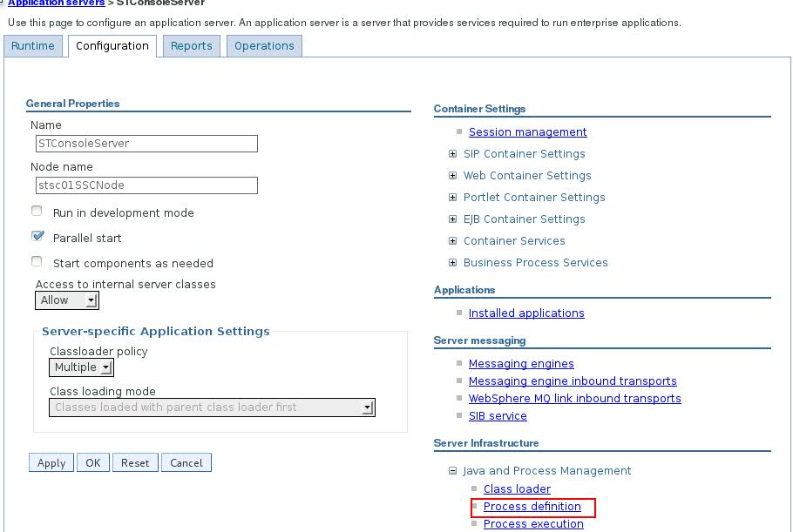The image size is (793, 532).
Task: Click the Apply button
Action: (51, 463)
